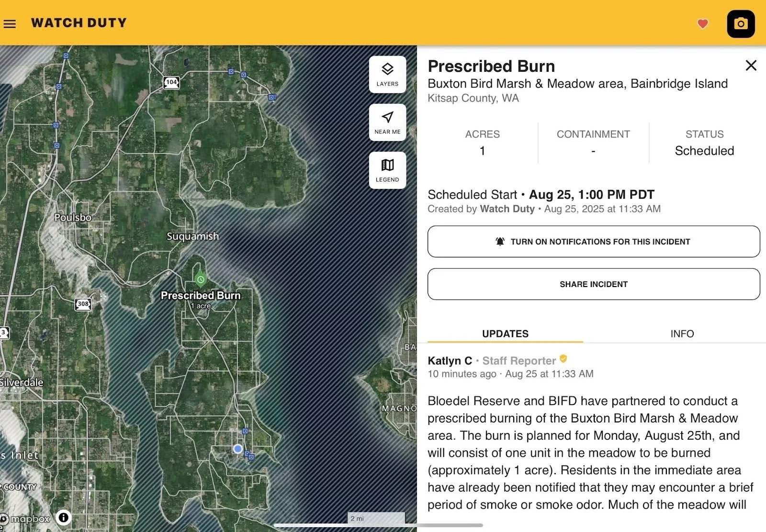Screen dimensions: 766x532
Task: Turn on notifications for this incident
Action: [x=594, y=242]
